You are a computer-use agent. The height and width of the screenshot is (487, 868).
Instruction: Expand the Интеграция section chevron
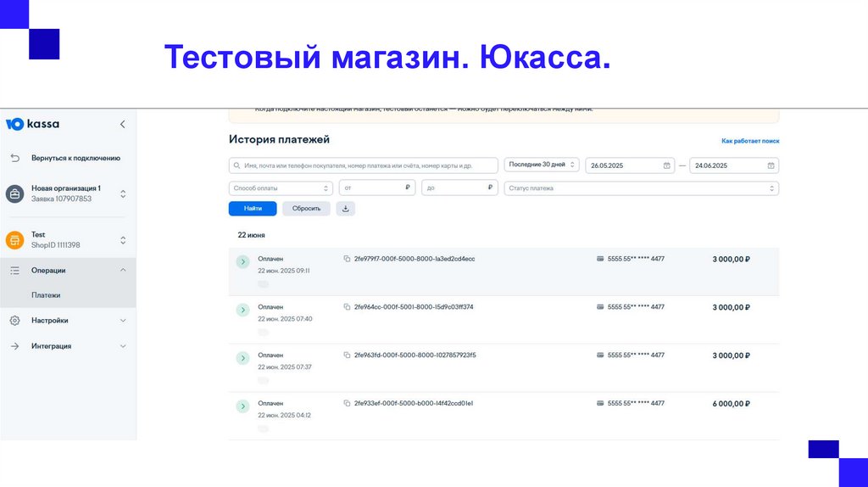123,346
